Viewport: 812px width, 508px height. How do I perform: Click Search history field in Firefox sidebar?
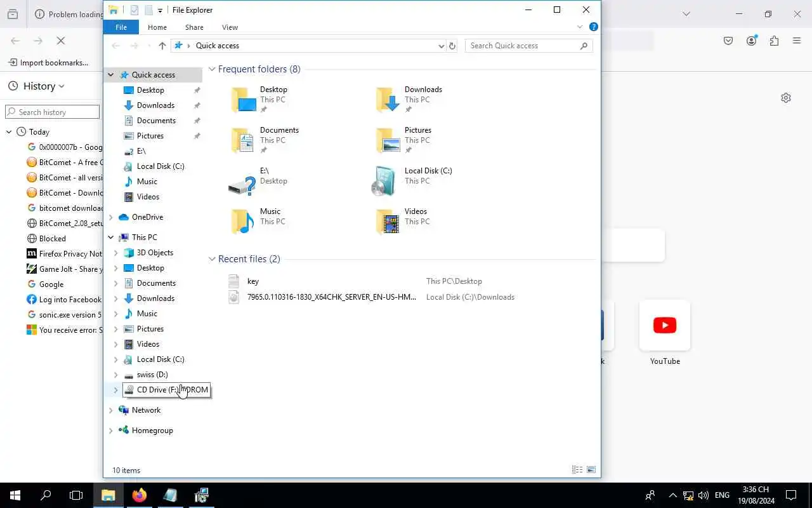pyautogui.click(x=53, y=112)
